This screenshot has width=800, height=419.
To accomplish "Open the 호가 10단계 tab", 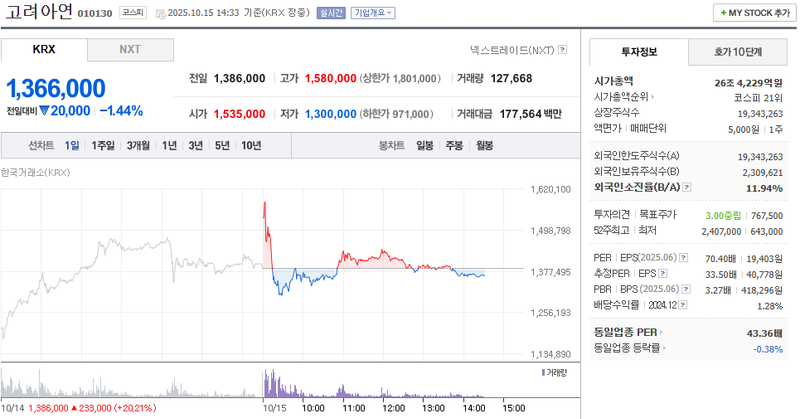I will [x=737, y=51].
